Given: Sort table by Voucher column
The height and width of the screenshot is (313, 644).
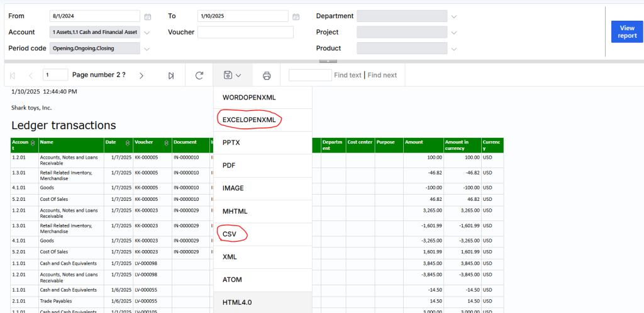Looking at the screenshot, I should [166, 143].
